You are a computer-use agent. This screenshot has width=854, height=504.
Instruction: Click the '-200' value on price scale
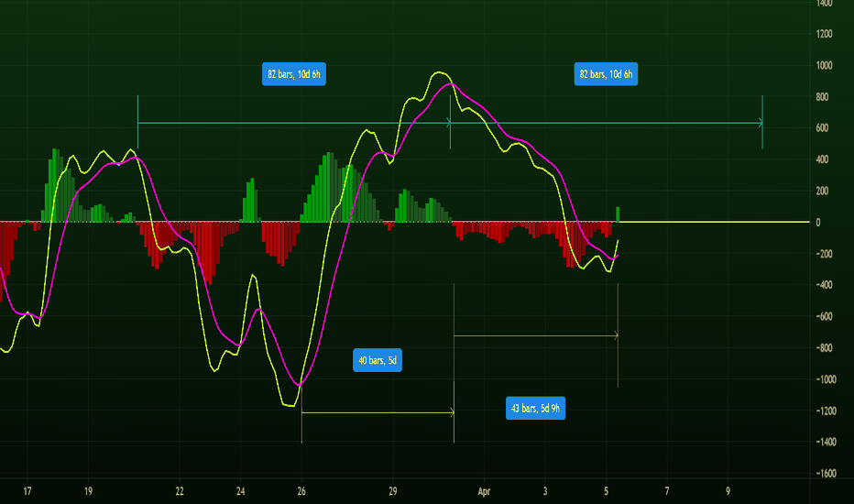824,254
